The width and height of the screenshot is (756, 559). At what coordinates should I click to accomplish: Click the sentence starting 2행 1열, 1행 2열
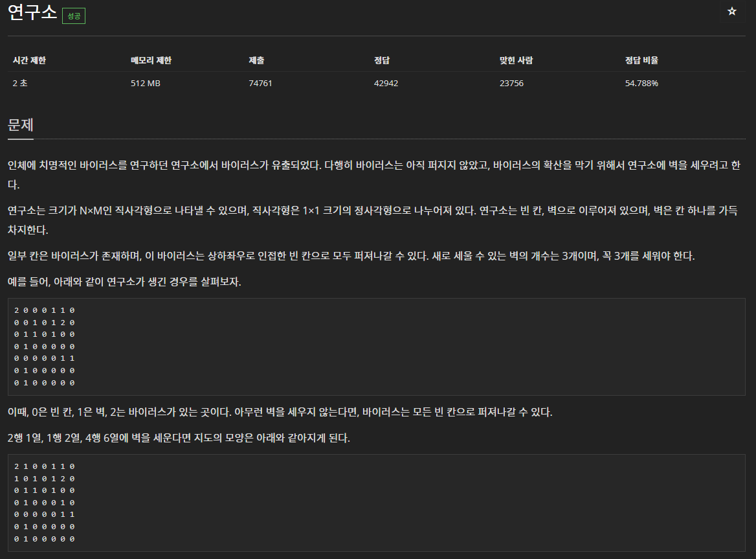tap(179, 438)
